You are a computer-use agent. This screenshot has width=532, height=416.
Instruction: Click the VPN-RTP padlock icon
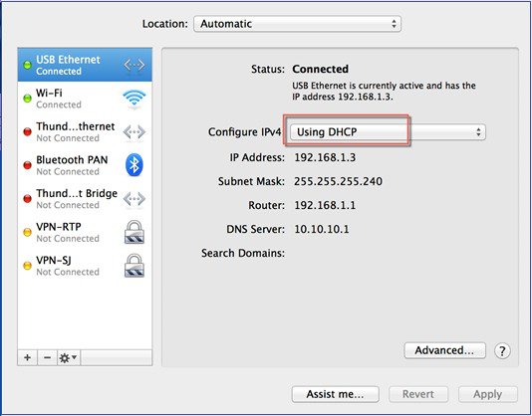click(x=134, y=232)
